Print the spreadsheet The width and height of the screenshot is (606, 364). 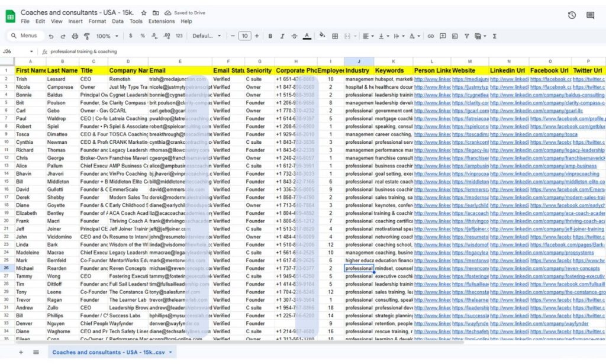point(75,36)
